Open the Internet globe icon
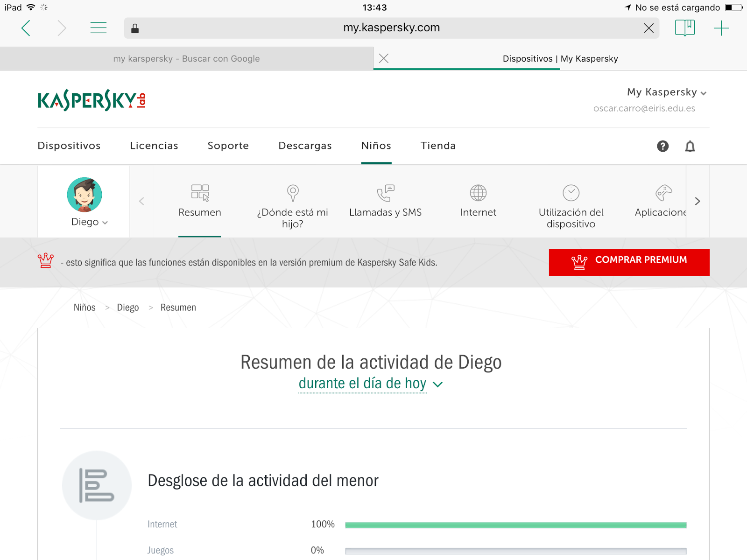The width and height of the screenshot is (747, 560). click(478, 193)
